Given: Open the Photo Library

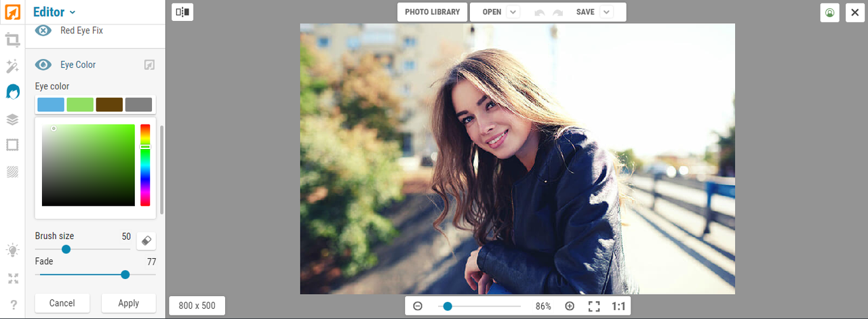Looking at the screenshot, I should (x=432, y=12).
